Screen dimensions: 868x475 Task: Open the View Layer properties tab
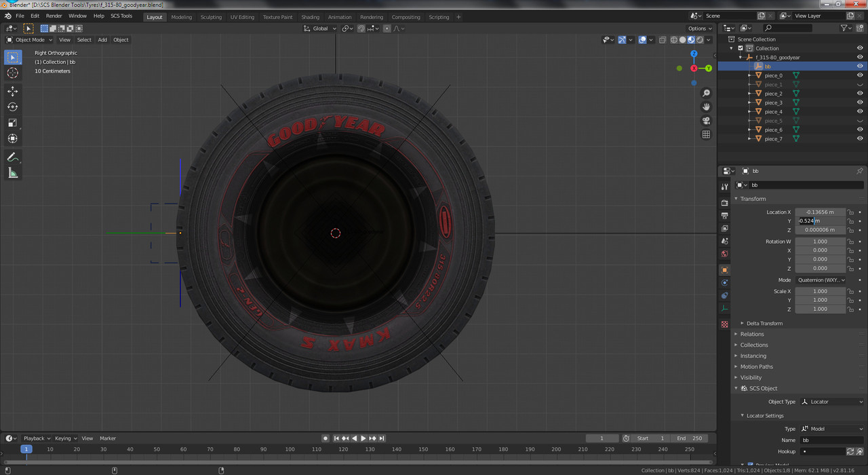click(x=724, y=228)
